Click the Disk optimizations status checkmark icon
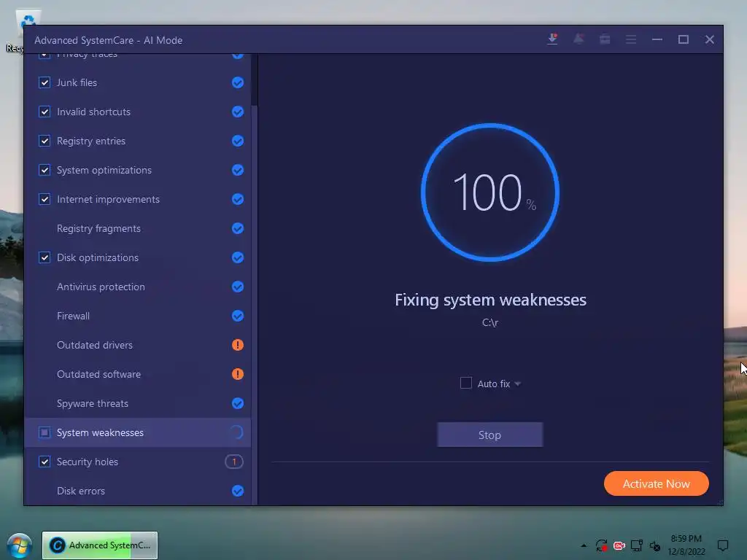 238,257
